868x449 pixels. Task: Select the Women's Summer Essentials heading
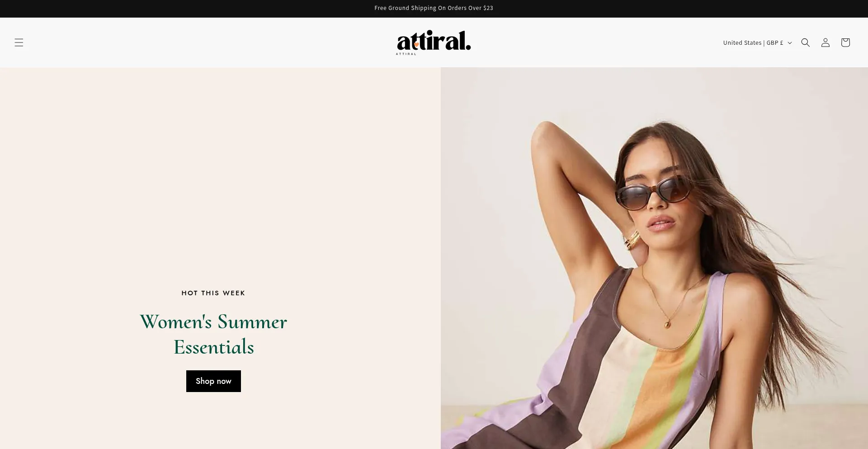point(213,334)
